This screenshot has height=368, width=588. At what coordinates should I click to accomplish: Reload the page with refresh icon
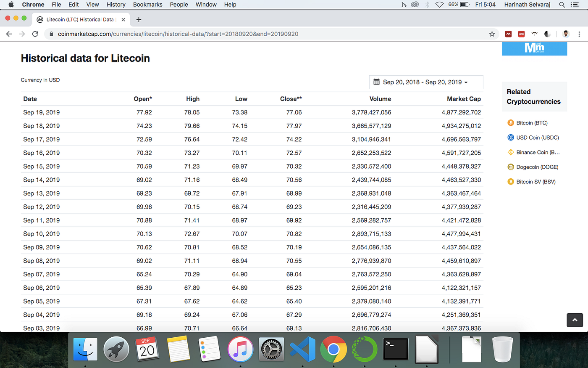[x=35, y=34]
